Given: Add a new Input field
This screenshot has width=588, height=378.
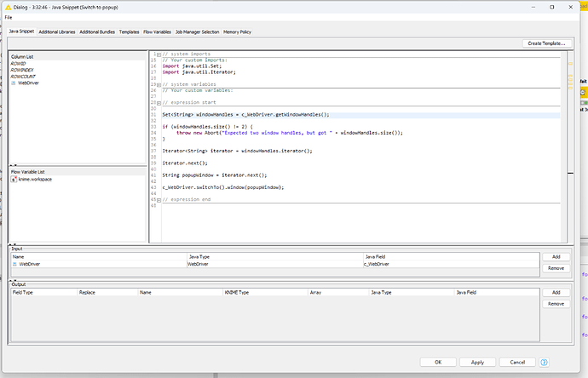Looking at the screenshot, I should pos(556,257).
